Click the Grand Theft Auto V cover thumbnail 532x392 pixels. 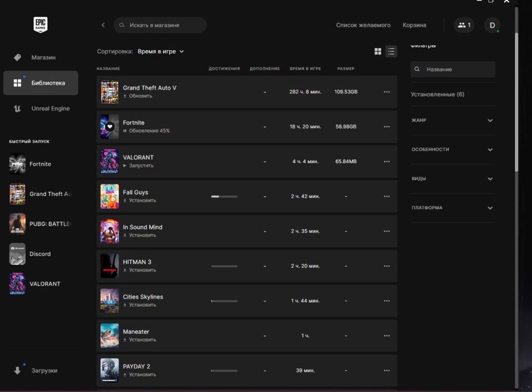point(109,92)
